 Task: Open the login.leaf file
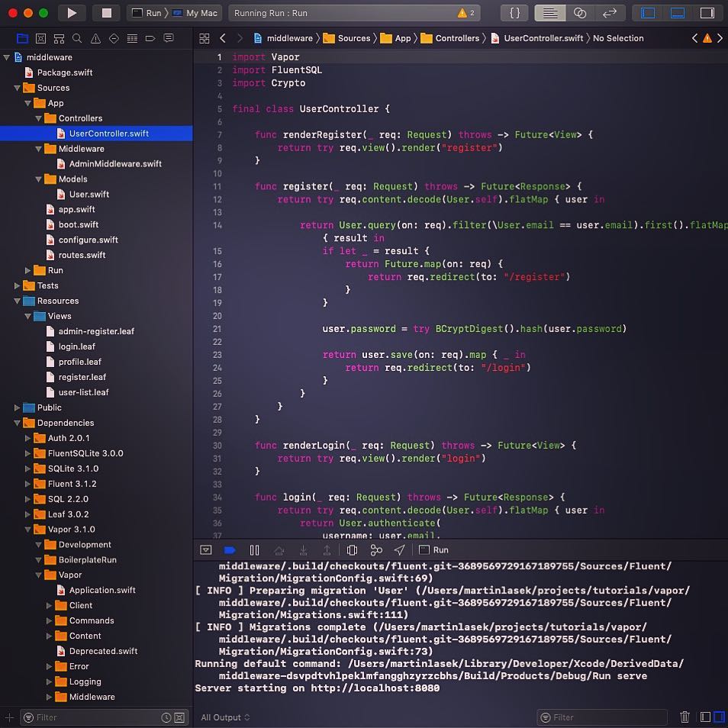pos(76,346)
